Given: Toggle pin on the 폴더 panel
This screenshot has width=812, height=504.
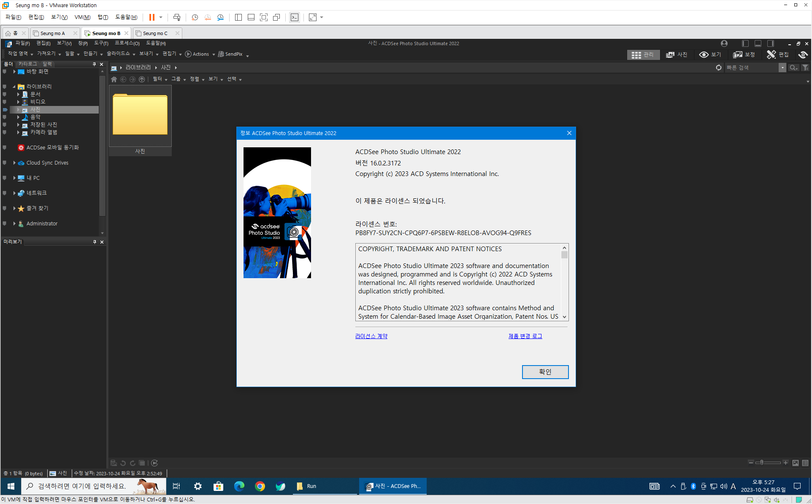Looking at the screenshot, I should pyautogui.click(x=94, y=64).
